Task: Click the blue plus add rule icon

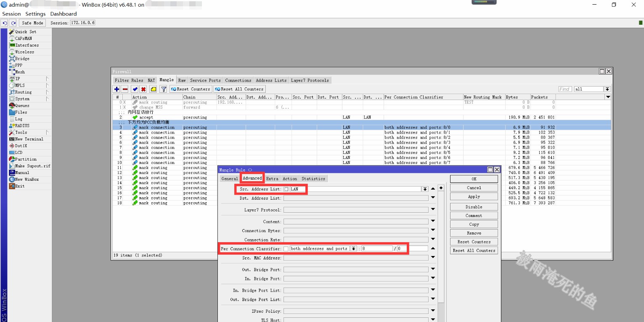Action: click(117, 89)
